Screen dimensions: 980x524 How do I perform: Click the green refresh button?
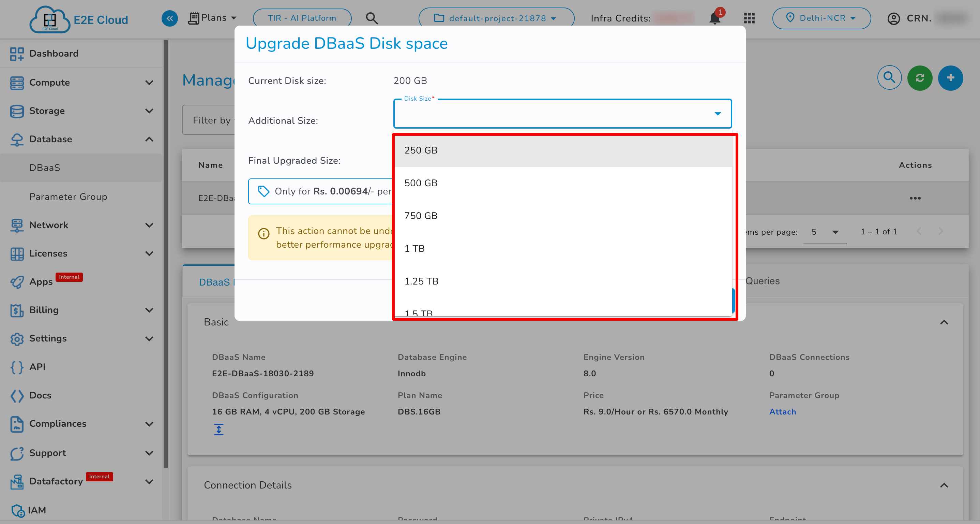(920, 78)
